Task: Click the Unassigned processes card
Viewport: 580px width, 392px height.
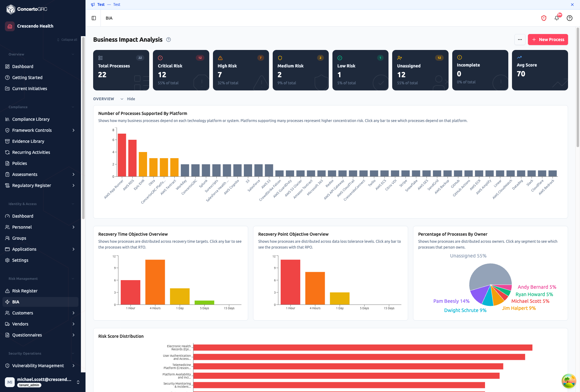Action: [420, 70]
